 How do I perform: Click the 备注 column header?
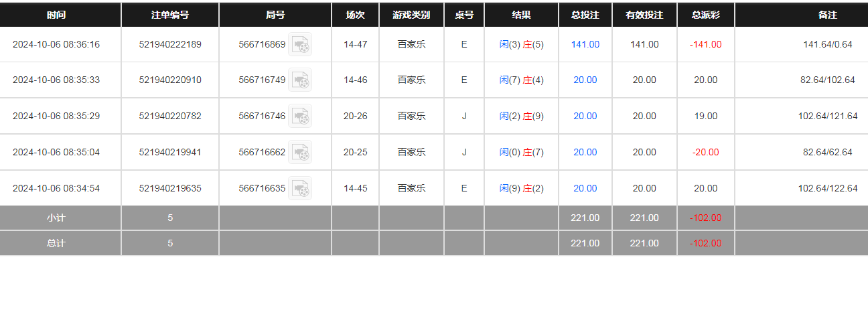828,15
